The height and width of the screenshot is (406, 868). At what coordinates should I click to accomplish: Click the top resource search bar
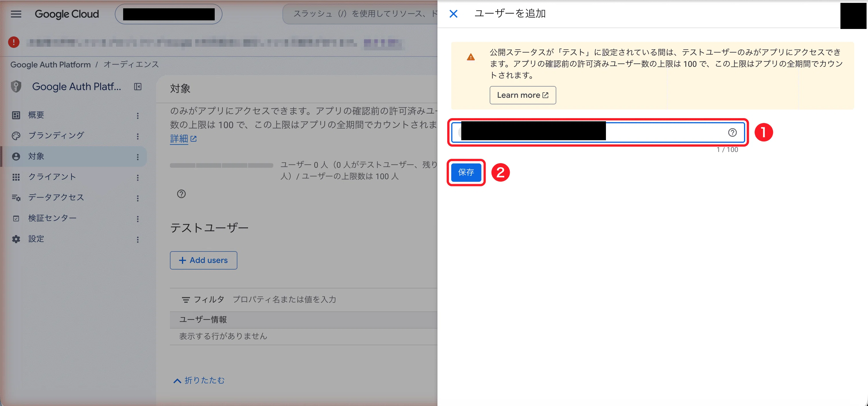360,14
